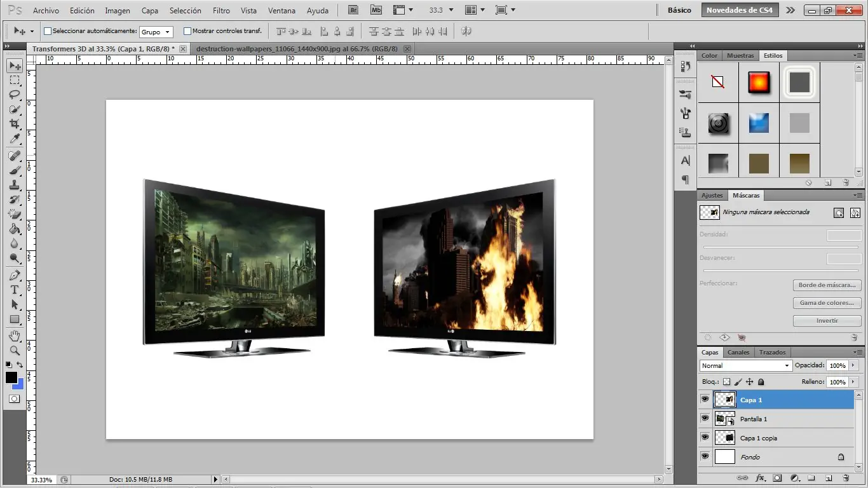This screenshot has width=868, height=488.
Task: Select the Spot Healing Brush tool
Action: 15,156
